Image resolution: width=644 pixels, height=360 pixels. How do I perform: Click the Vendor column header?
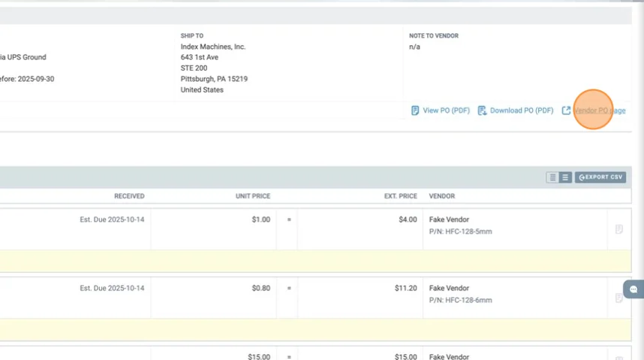tap(441, 196)
